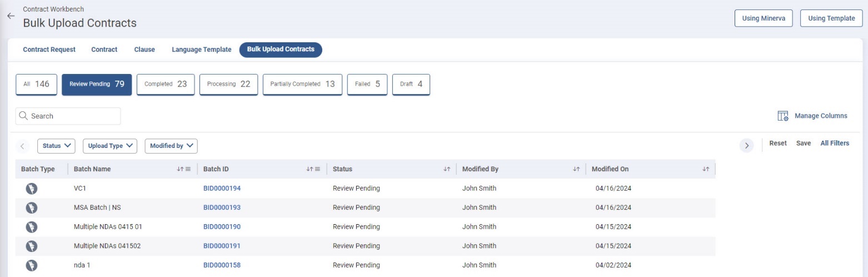
Task: Switch to the Contract Request tab
Action: (49, 50)
